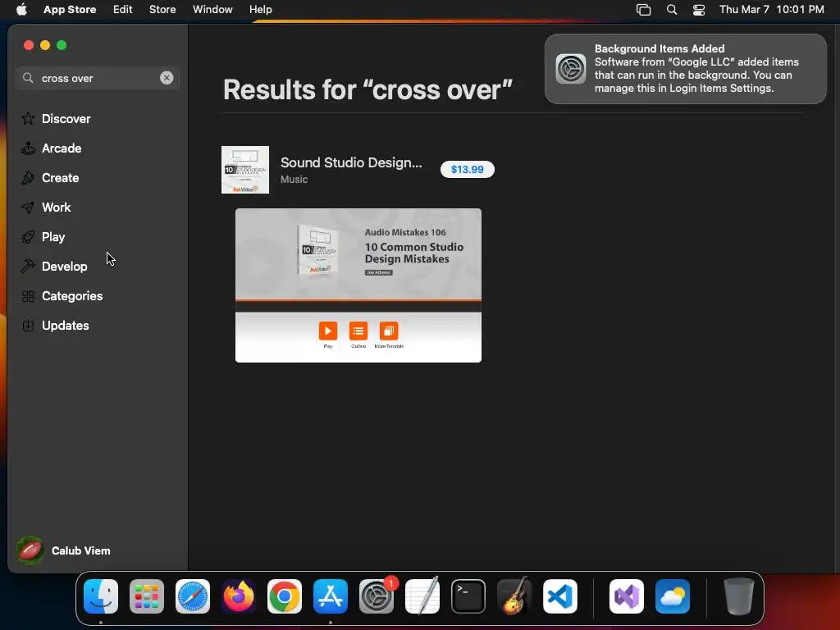Click the Stage Manager menu bar icon
This screenshot has height=630, width=840.
[x=643, y=10]
